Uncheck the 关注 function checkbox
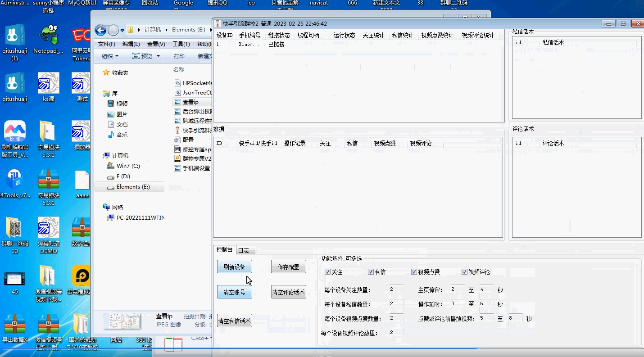 pyautogui.click(x=327, y=272)
